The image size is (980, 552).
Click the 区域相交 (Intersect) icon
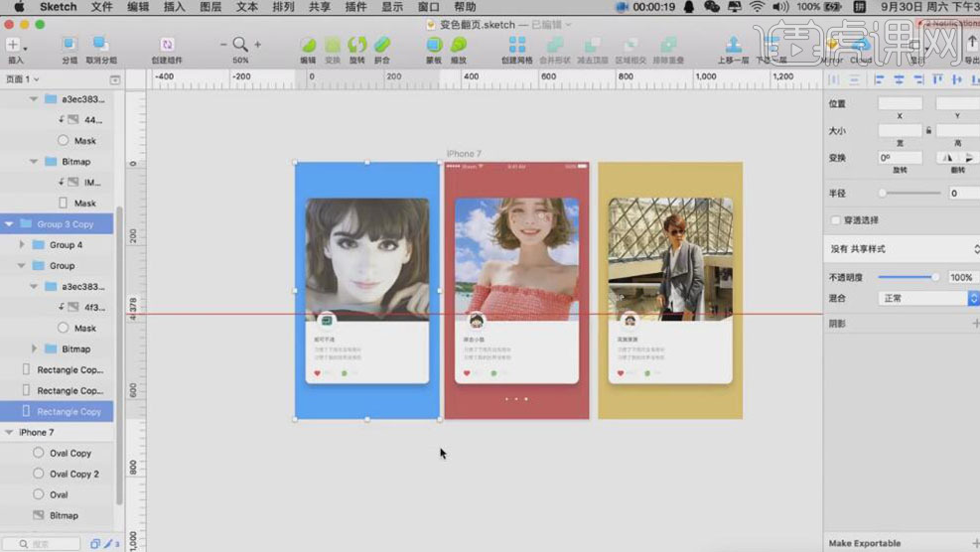coord(630,45)
